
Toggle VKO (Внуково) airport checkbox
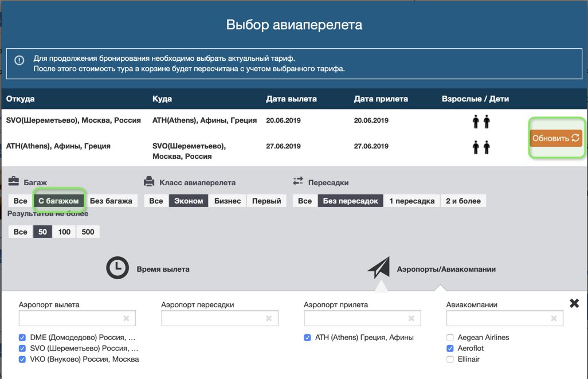[22, 360]
